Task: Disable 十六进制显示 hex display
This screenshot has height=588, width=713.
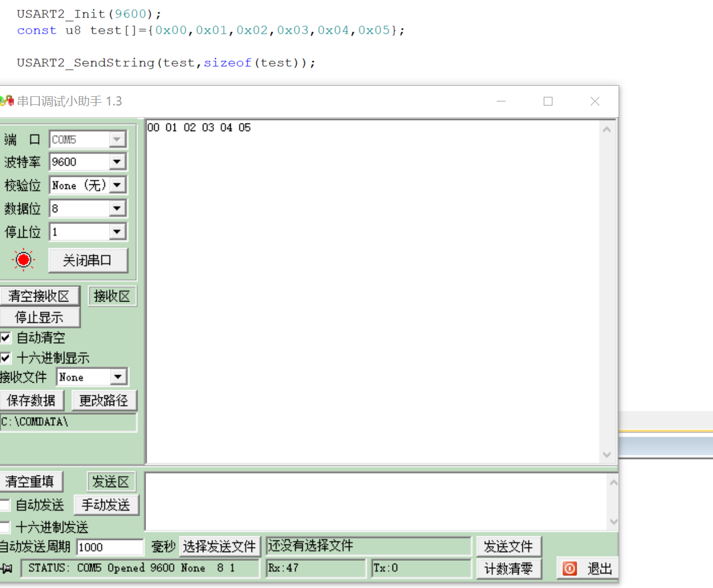Action: [x=5, y=358]
